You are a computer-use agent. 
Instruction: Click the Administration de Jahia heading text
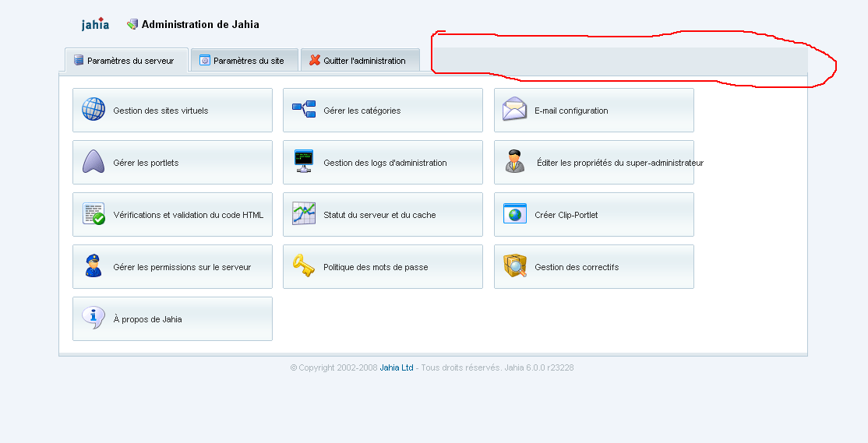[x=200, y=24]
